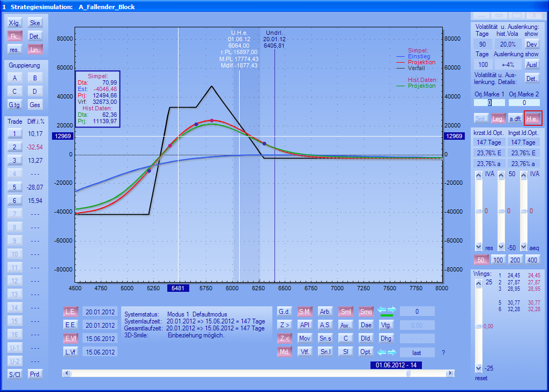549x392 pixels.
Task: Click the reset label under Wings
Action: [481, 379]
